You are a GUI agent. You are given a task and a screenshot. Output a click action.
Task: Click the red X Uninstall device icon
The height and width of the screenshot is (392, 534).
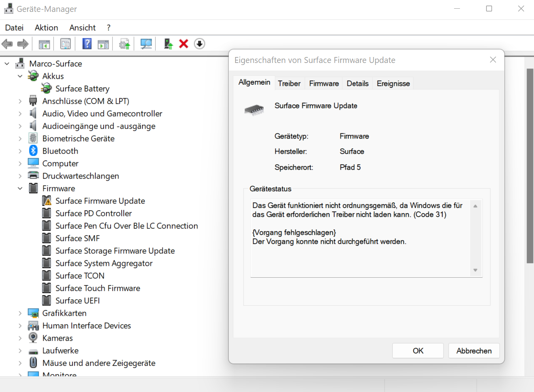[x=184, y=44]
